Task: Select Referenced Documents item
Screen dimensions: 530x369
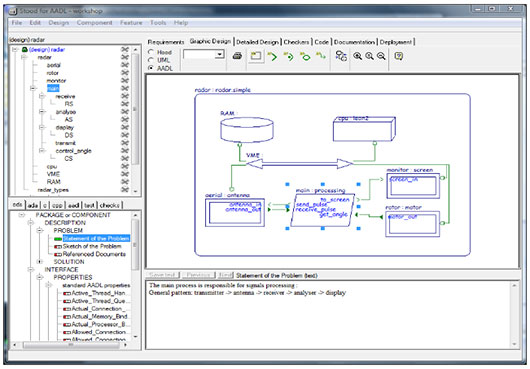Action: (x=94, y=254)
